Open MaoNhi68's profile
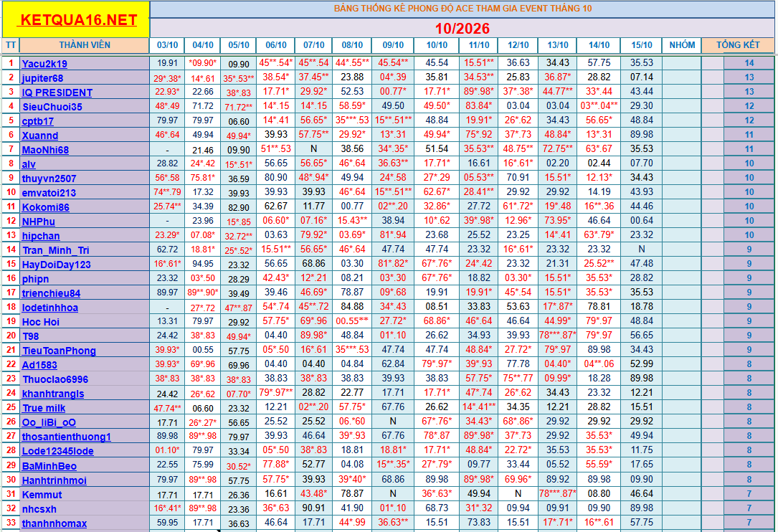This screenshot has height=532, width=778. 45,150
